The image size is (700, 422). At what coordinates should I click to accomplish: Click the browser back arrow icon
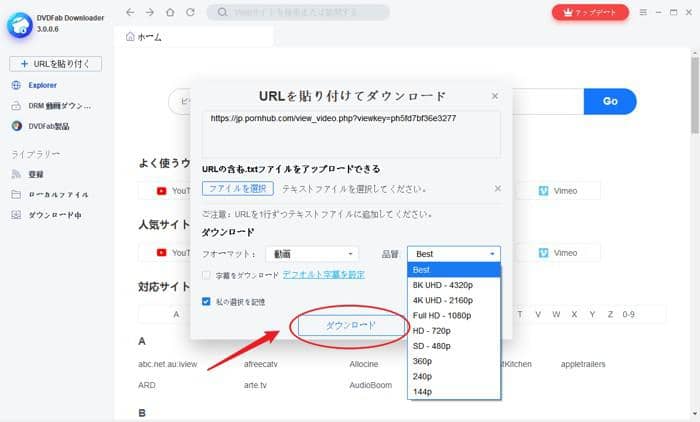pos(130,12)
